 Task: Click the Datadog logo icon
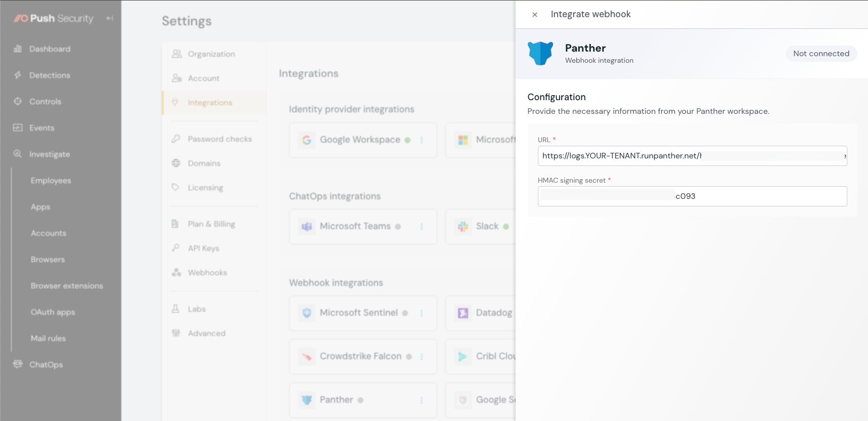463,313
